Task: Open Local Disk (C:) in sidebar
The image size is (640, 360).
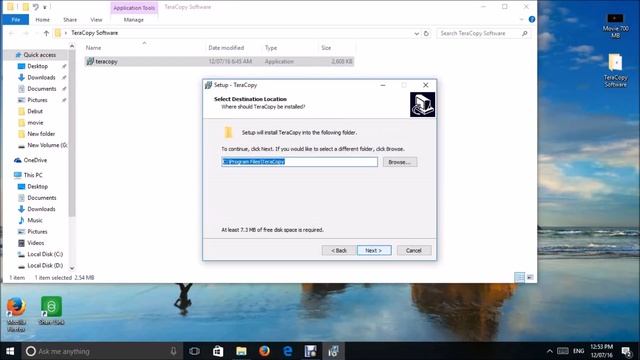Action: [x=45, y=254]
